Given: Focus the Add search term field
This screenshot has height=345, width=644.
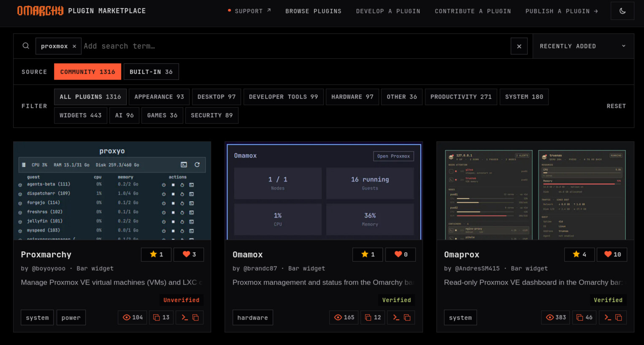Looking at the screenshot, I should pyautogui.click(x=295, y=46).
